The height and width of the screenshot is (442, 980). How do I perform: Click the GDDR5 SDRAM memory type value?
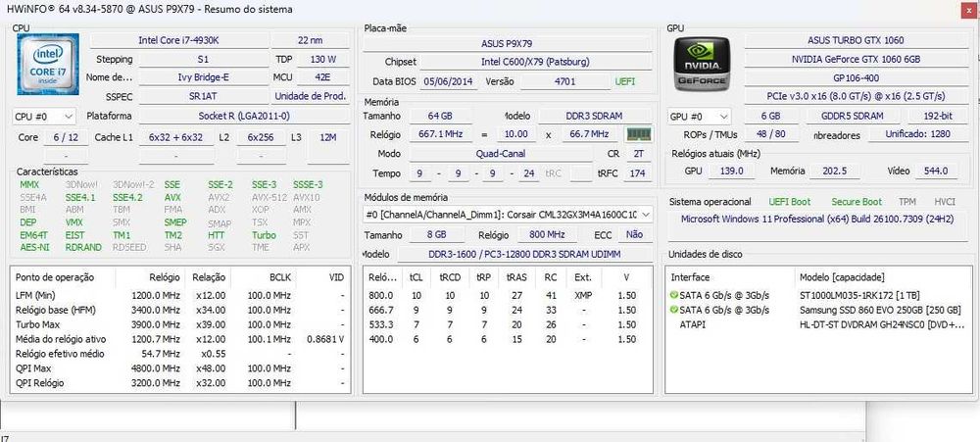click(x=854, y=117)
